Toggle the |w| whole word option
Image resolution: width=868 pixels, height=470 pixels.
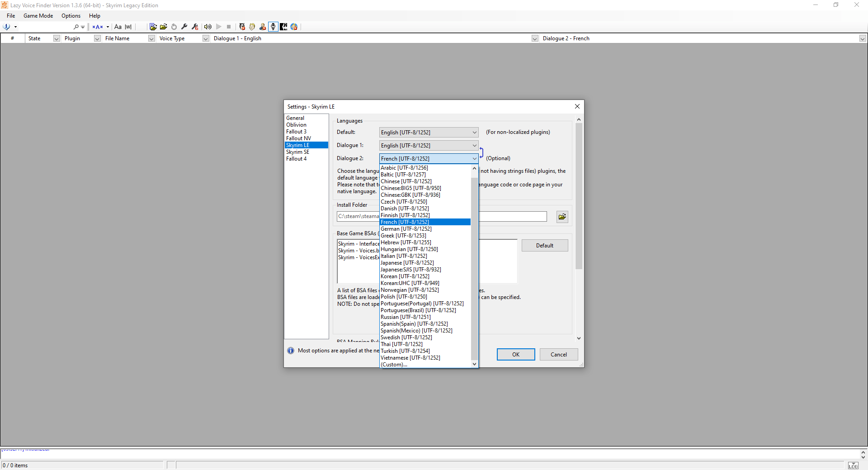pyautogui.click(x=128, y=27)
